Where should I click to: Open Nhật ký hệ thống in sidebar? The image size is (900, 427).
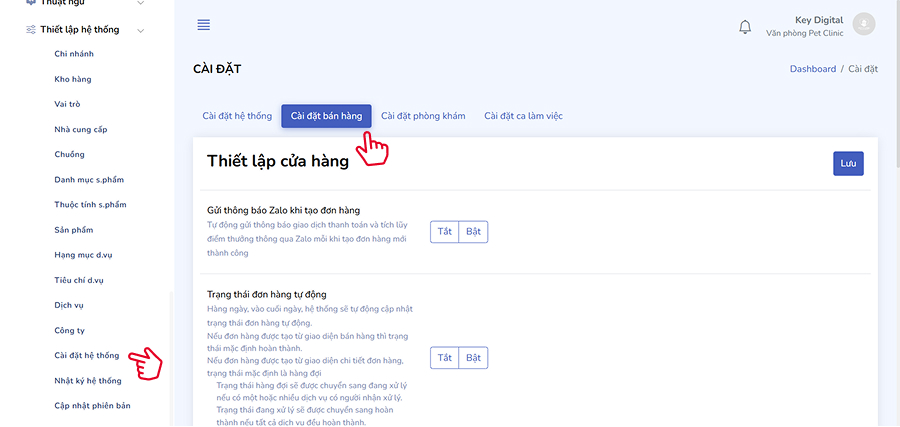(88, 381)
